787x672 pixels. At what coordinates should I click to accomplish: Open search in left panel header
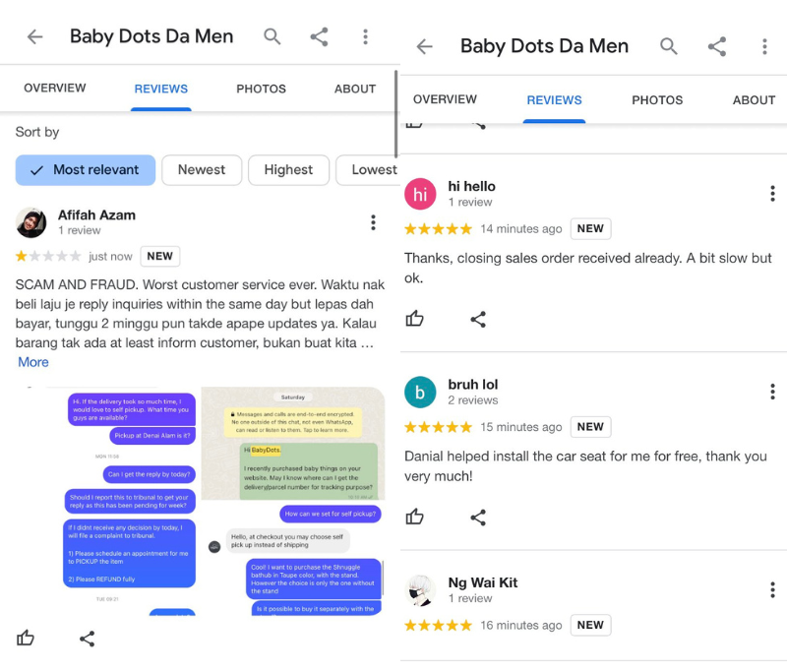(272, 36)
